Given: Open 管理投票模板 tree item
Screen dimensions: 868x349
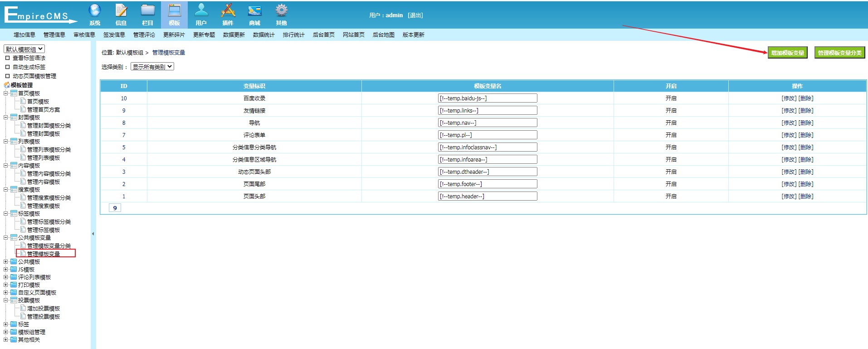Looking at the screenshot, I should click(x=44, y=316).
